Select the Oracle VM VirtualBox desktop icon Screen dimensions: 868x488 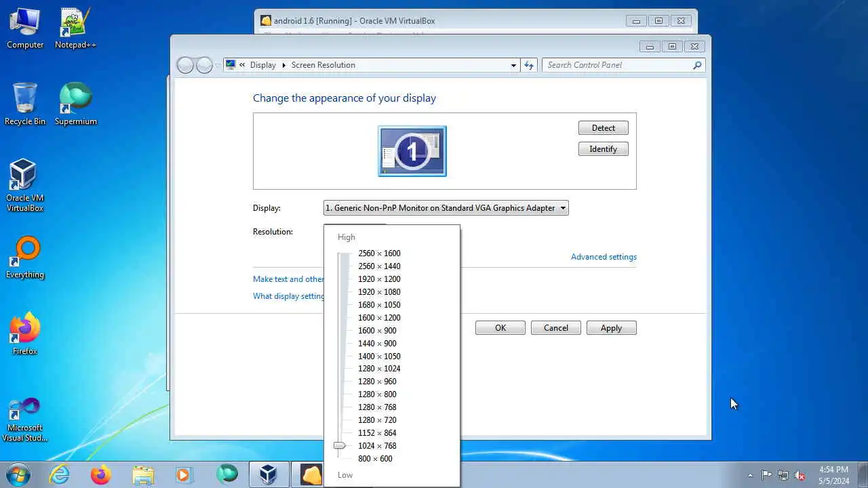click(25, 186)
